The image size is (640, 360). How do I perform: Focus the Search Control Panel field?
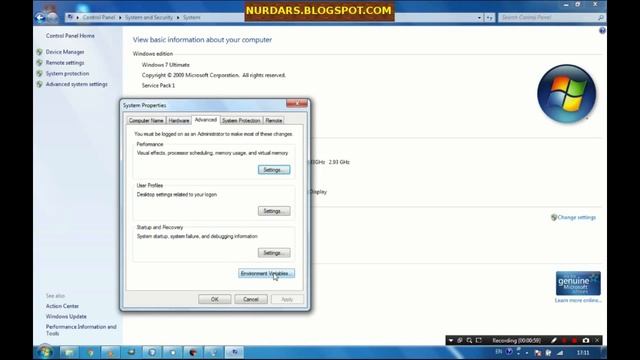click(x=551, y=18)
